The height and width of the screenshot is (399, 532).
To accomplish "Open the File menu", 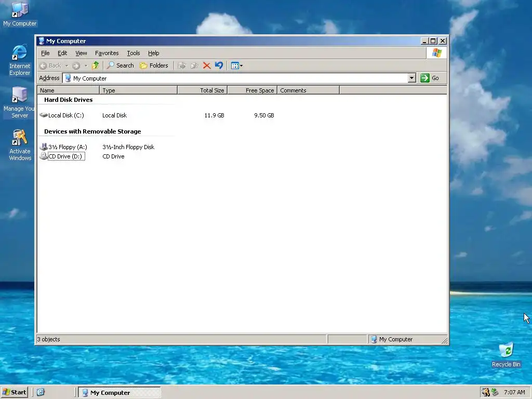I will pyautogui.click(x=45, y=53).
